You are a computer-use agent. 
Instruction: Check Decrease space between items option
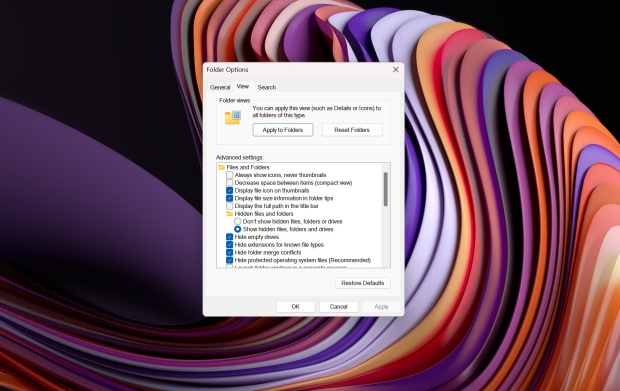pos(229,183)
